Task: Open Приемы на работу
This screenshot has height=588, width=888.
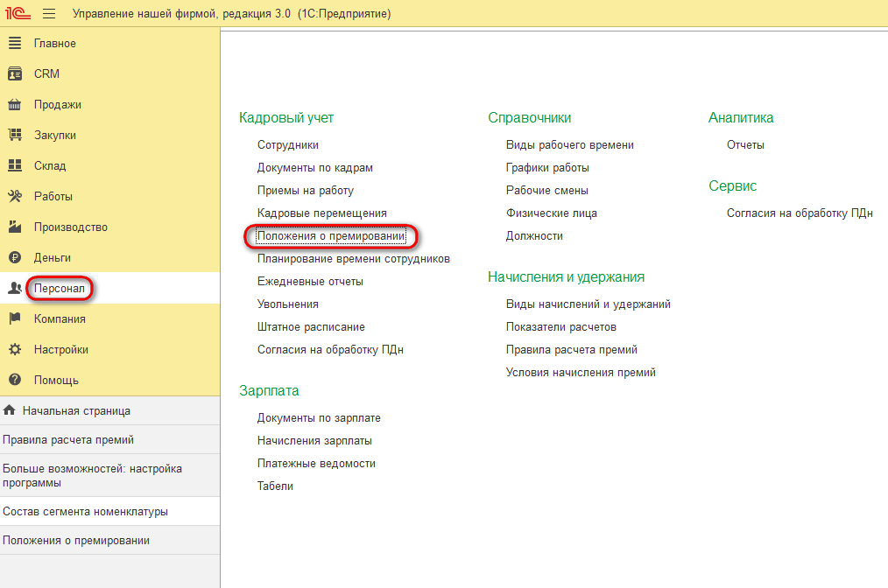Action: point(306,191)
